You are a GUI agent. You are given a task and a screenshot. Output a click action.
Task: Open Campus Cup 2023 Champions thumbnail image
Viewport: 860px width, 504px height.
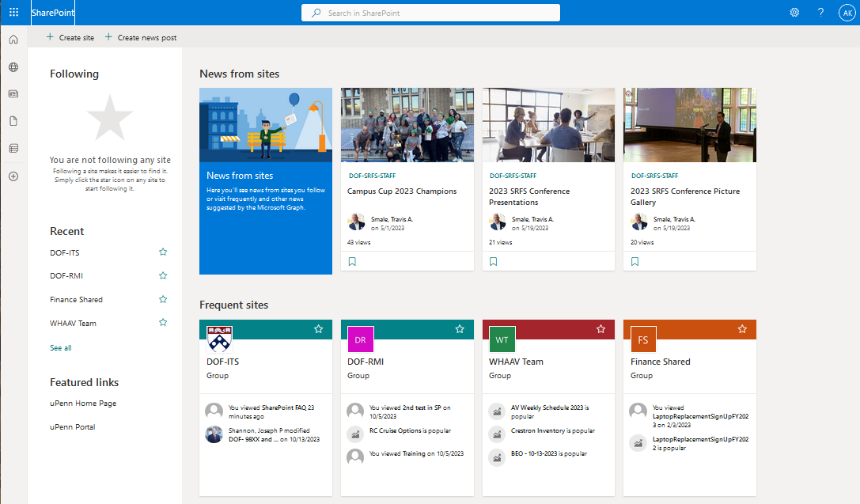click(407, 125)
